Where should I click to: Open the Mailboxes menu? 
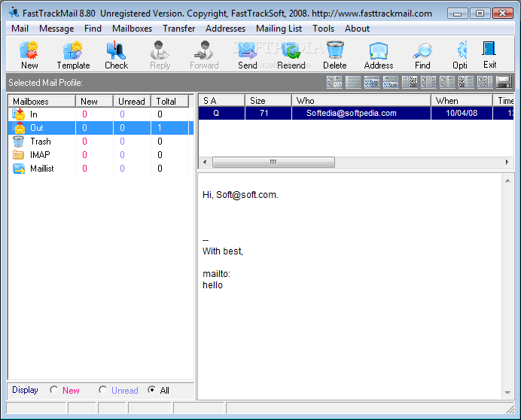pos(132,29)
